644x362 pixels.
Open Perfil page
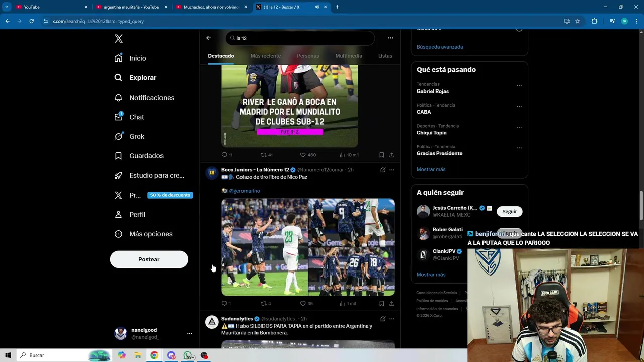(x=130, y=214)
